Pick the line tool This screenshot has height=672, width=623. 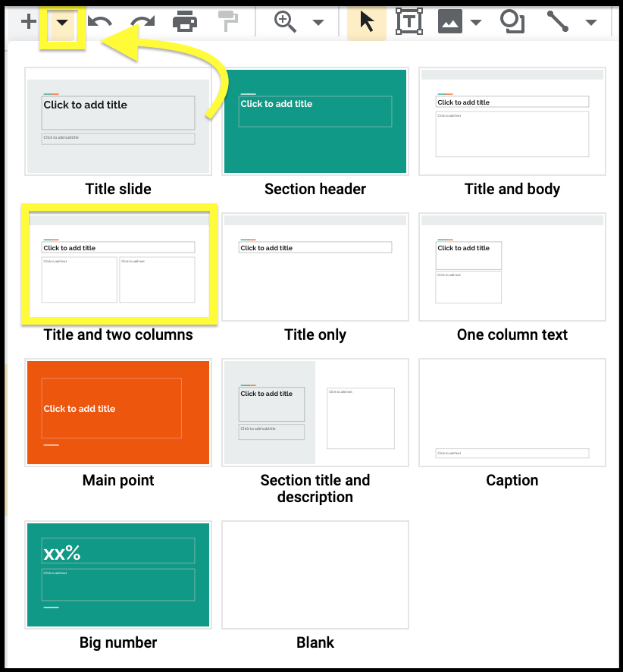[x=558, y=21]
